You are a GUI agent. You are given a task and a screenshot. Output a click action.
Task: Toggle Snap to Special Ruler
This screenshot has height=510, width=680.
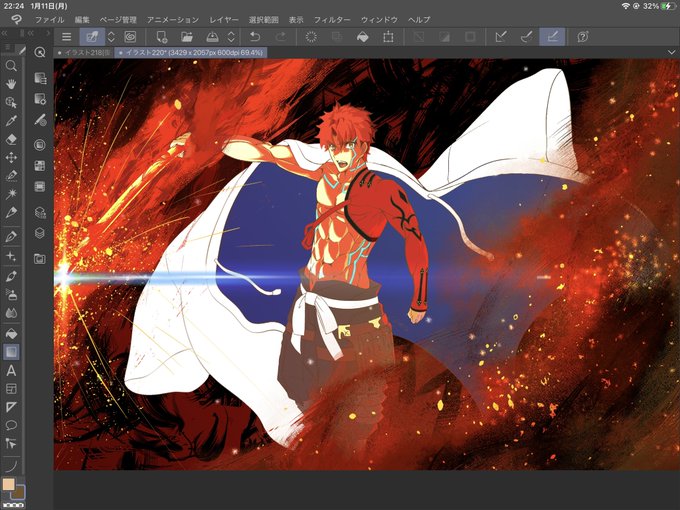[526, 37]
